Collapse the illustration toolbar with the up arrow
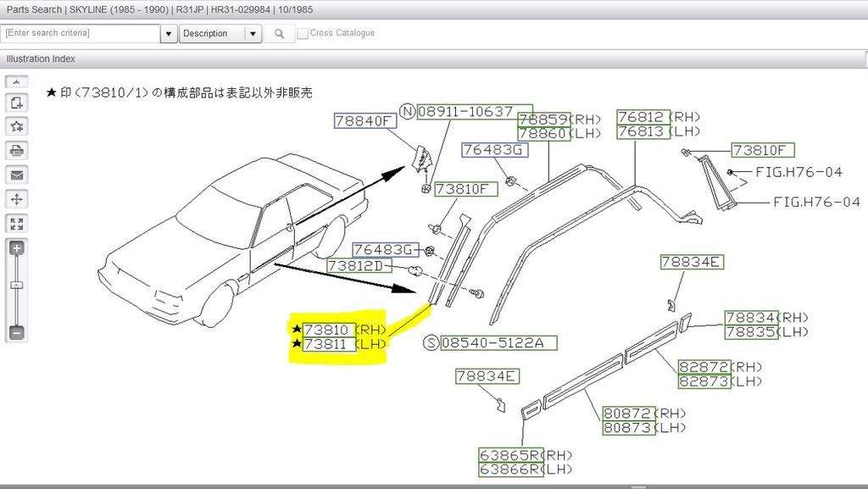The height and width of the screenshot is (489, 868). pyautogui.click(x=17, y=82)
